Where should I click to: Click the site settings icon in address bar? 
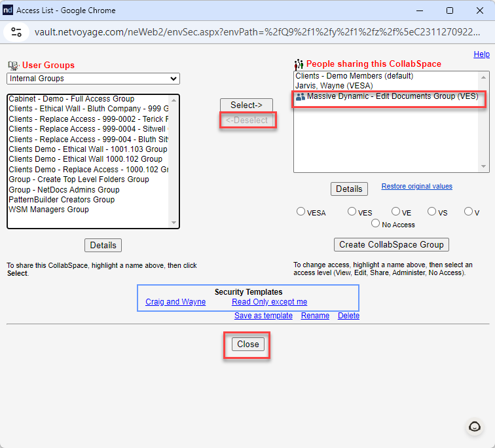click(x=16, y=32)
